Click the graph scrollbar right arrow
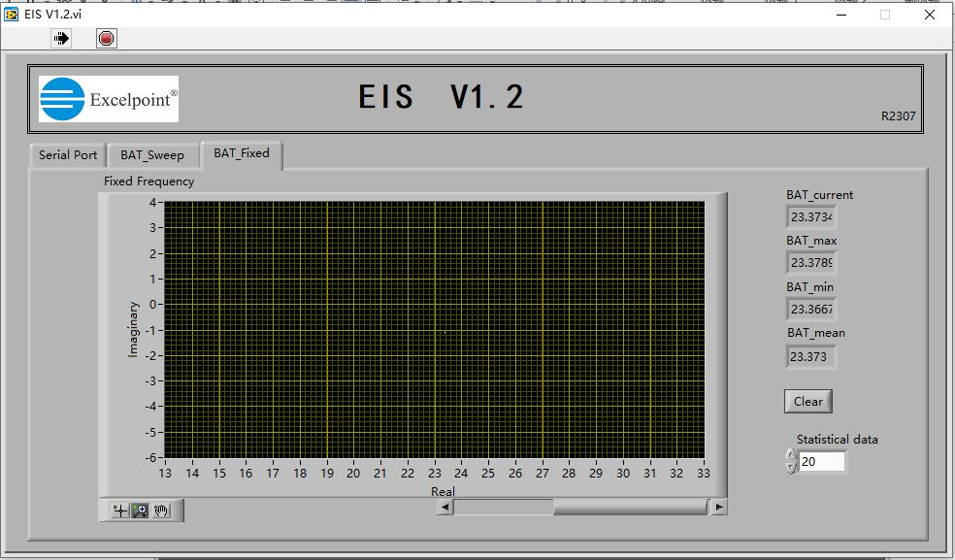955x560 pixels. click(x=719, y=507)
